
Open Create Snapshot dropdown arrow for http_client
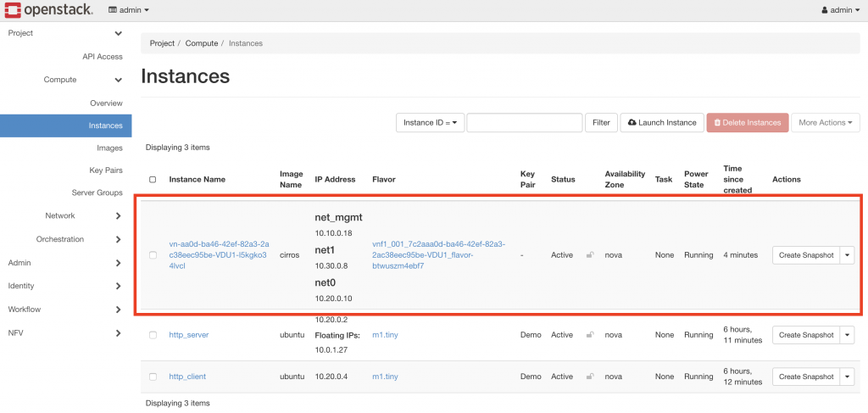(x=847, y=377)
